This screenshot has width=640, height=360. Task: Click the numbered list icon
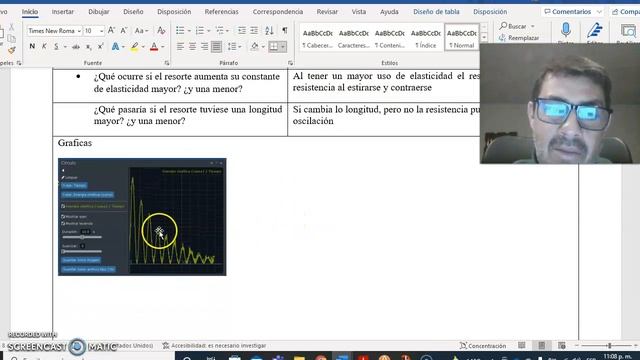click(x=200, y=31)
